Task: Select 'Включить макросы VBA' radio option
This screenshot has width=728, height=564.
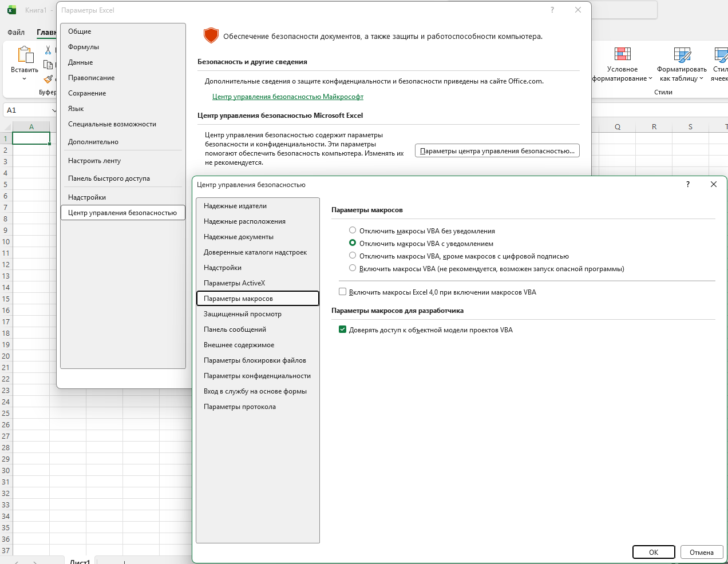Action: click(353, 268)
